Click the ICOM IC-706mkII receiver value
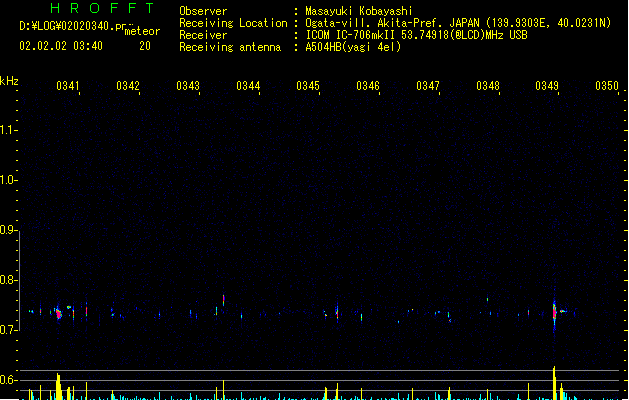The width and height of the screenshot is (629, 400). tap(416, 35)
